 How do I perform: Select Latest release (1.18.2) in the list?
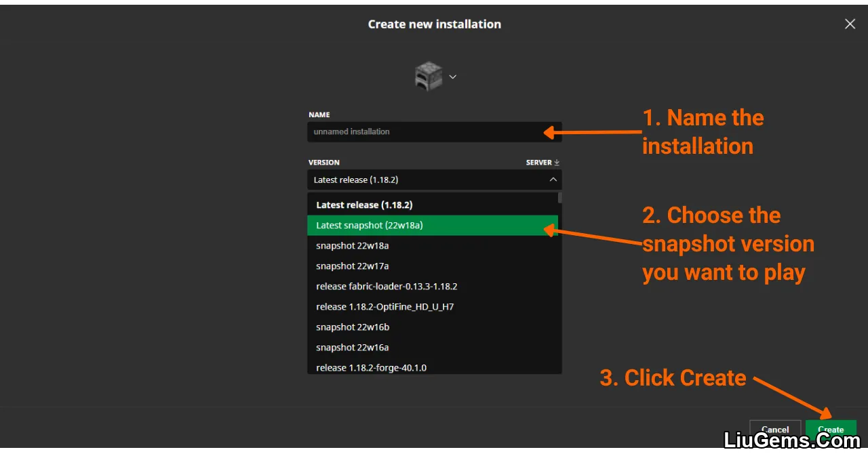click(x=433, y=205)
